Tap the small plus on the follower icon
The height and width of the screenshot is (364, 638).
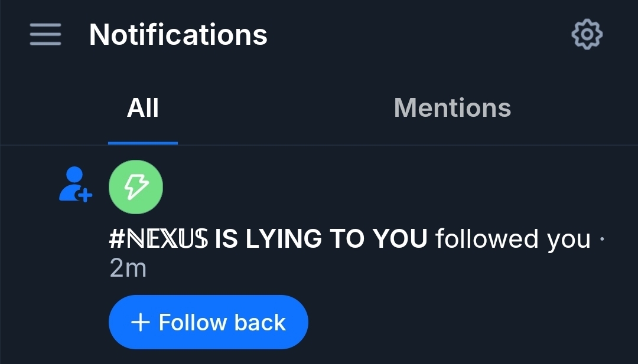pyautogui.click(x=85, y=195)
